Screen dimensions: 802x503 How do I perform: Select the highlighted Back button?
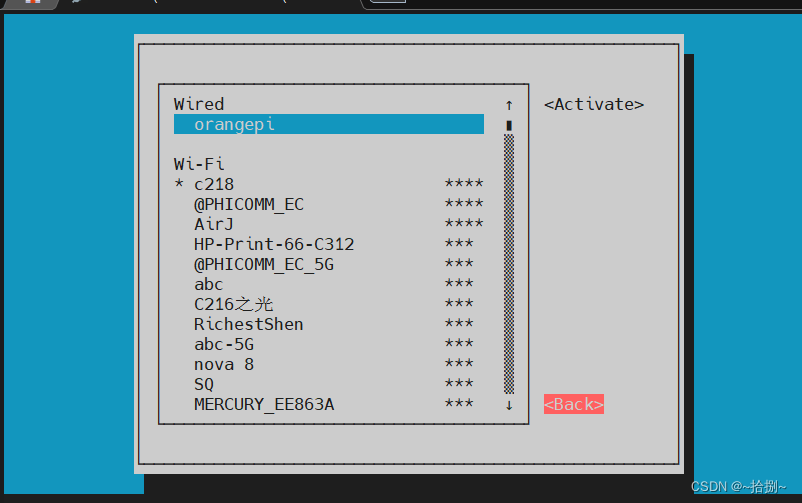tap(574, 404)
